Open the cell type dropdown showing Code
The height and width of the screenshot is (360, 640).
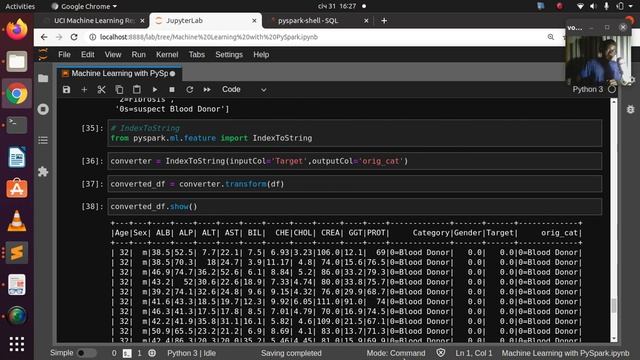244,89
